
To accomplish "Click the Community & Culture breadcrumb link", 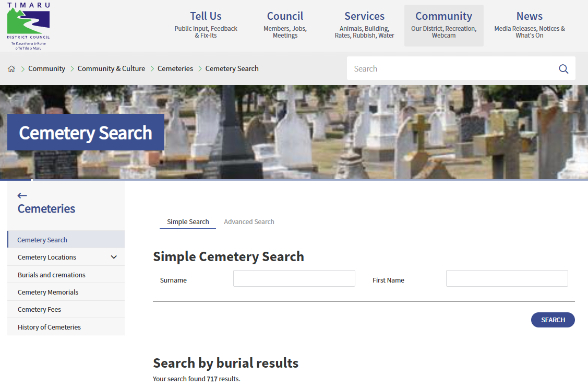I will [111, 69].
